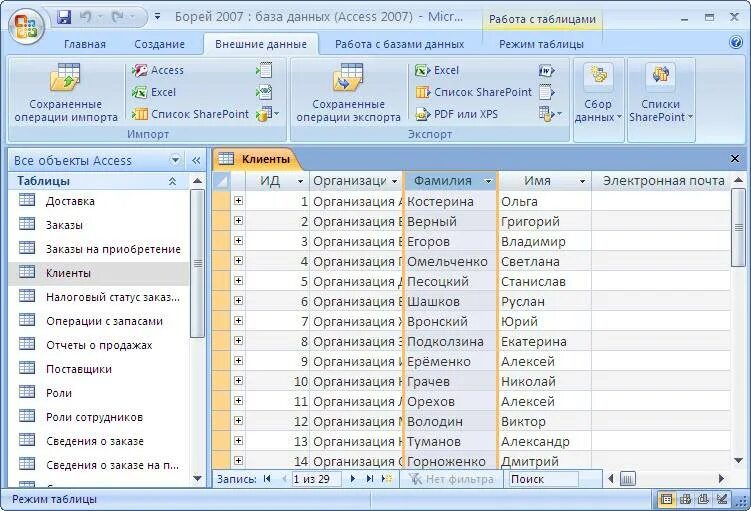Close the Клиенты table tab
This screenshot has width=751, height=511.
coord(735,159)
